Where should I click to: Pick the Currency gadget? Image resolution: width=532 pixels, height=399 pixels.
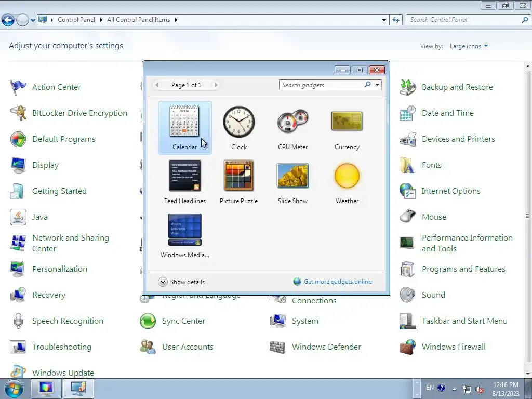347,128
